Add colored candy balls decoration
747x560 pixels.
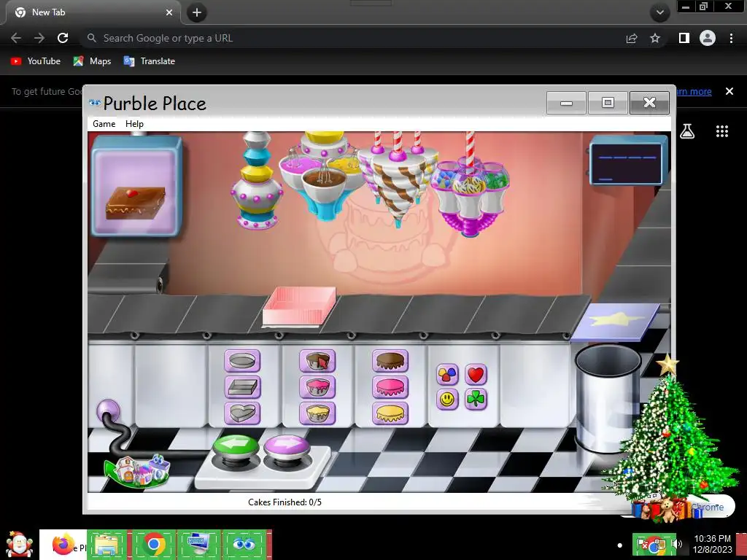point(447,375)
